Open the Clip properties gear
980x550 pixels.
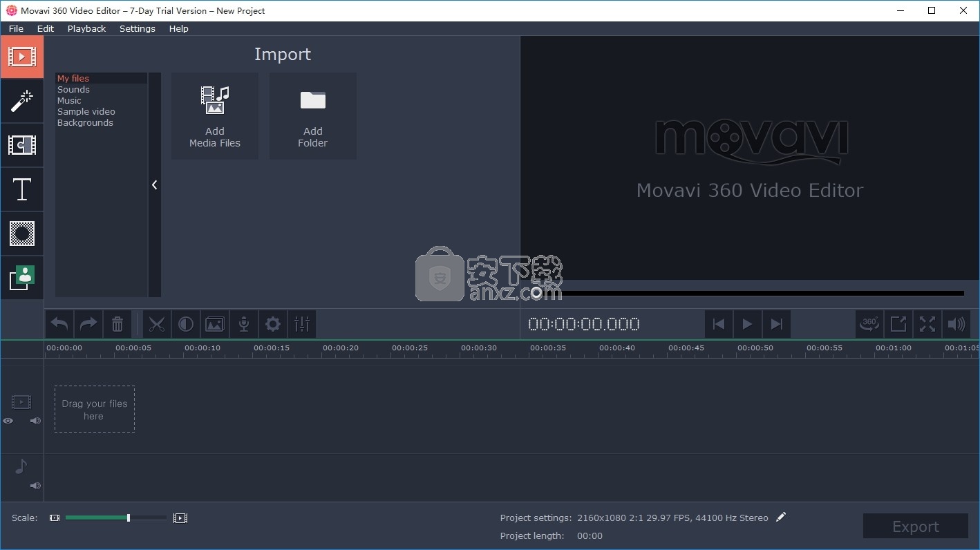coord(273,324)
